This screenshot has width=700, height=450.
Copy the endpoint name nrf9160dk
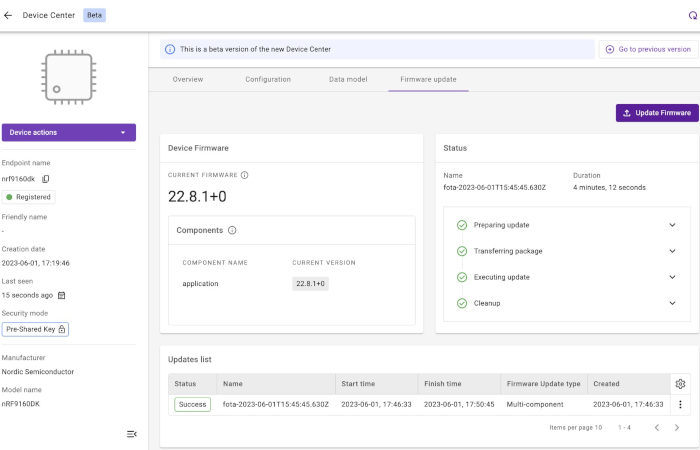point(46,179)
